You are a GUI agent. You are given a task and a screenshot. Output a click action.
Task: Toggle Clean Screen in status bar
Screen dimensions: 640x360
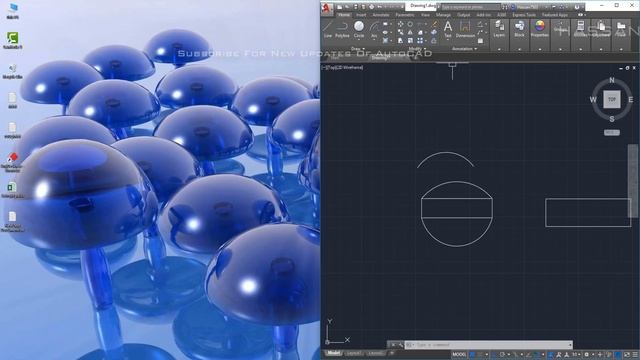[626, 355]
